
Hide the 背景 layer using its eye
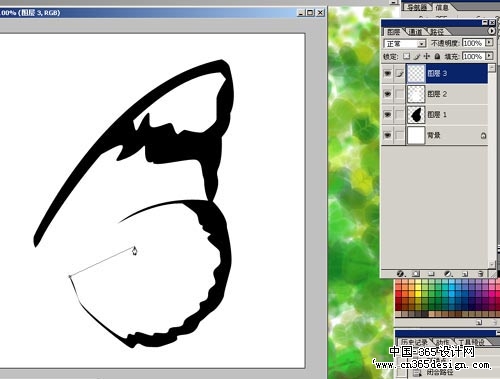(387, 135)
